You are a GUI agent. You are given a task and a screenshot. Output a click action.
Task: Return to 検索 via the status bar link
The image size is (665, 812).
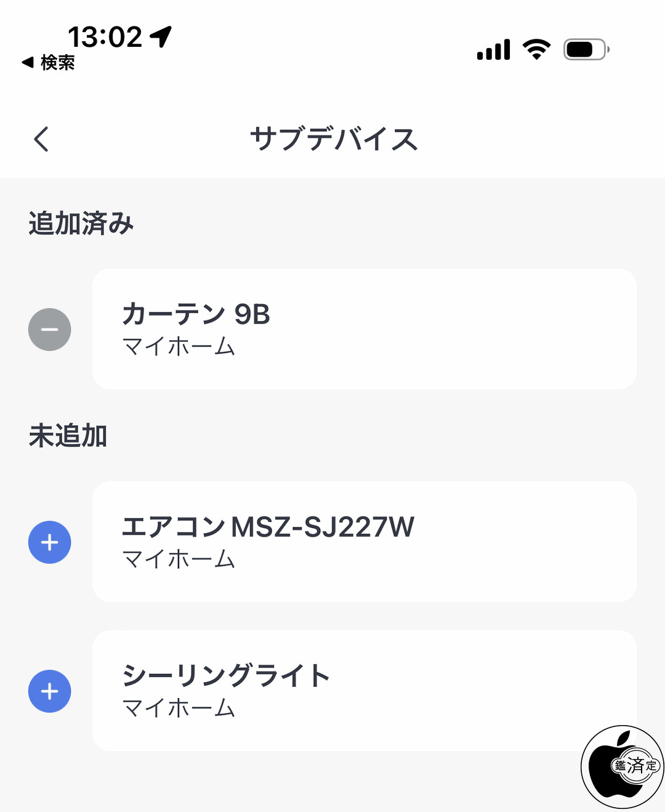[49, 62]
